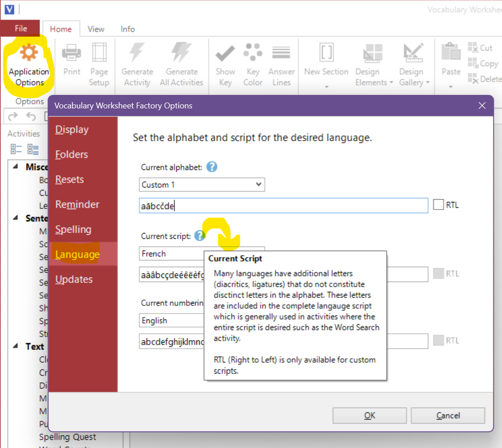The width and height of the screenshot is (502, 448).
Task: Open the English numbering dropdown
Action: point(171,320)
